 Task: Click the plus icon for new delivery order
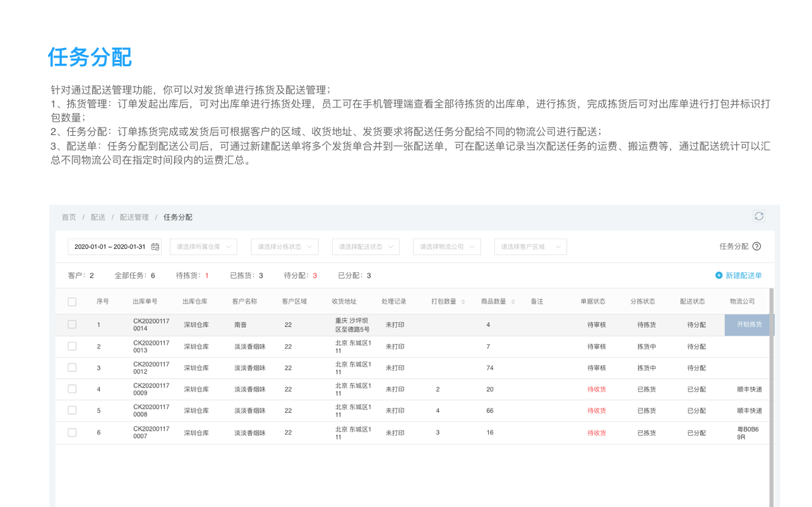[719, 275]
